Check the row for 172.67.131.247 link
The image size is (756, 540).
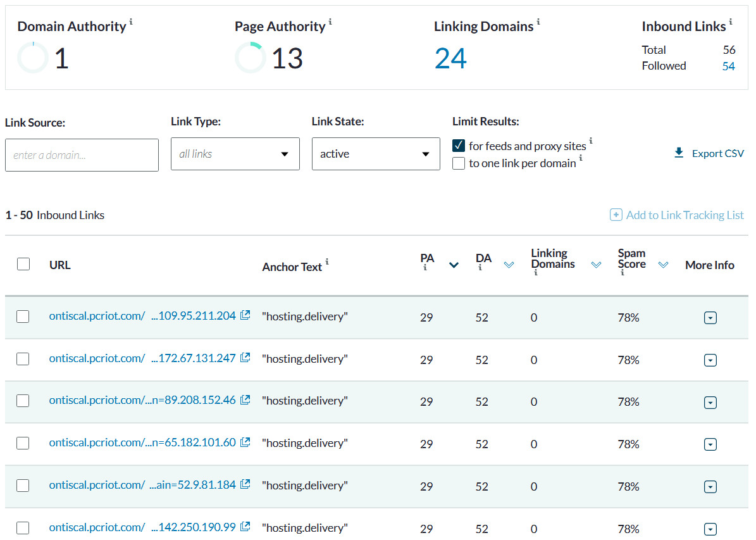point(23,359)
